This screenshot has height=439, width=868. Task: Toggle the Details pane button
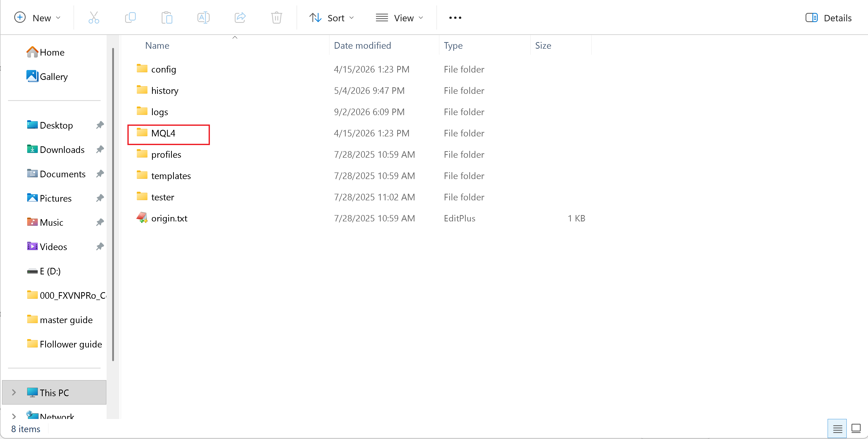(x=829, y=18)
